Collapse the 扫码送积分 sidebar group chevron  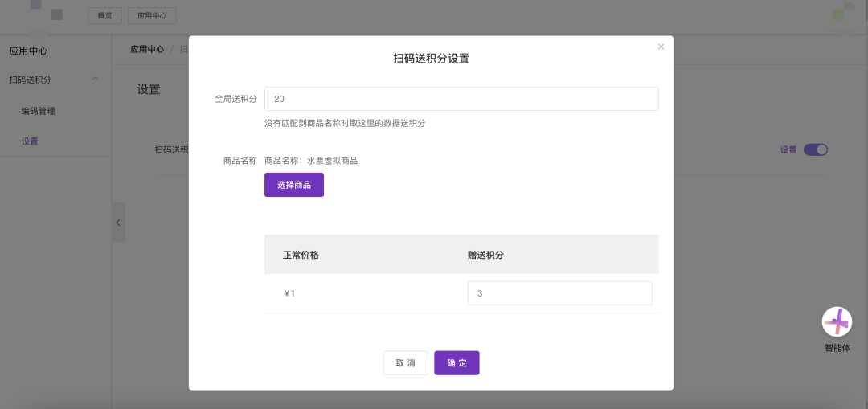pos(96,79)
